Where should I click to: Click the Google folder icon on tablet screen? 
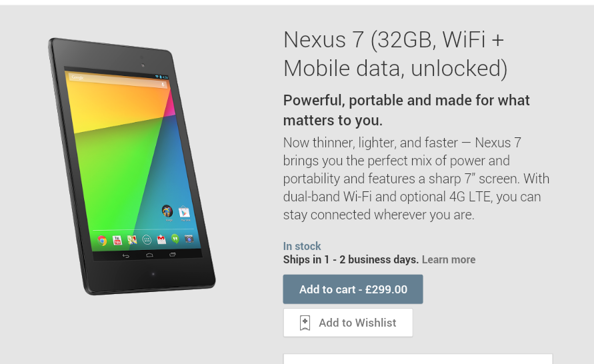click(x=167, y=212)
